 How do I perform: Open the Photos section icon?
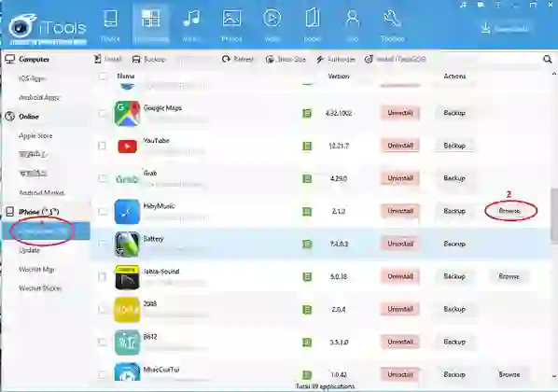(x=231, y=19)
